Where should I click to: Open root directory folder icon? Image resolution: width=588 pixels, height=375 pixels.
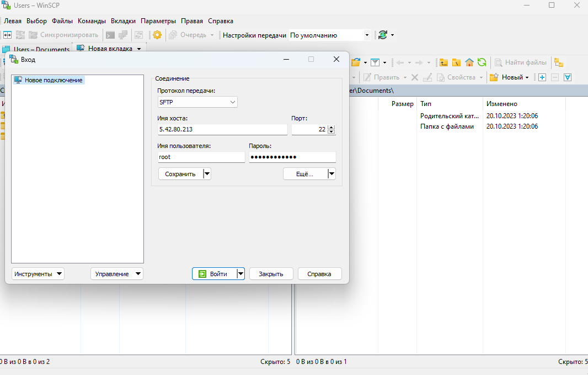(x=456, y=62)
